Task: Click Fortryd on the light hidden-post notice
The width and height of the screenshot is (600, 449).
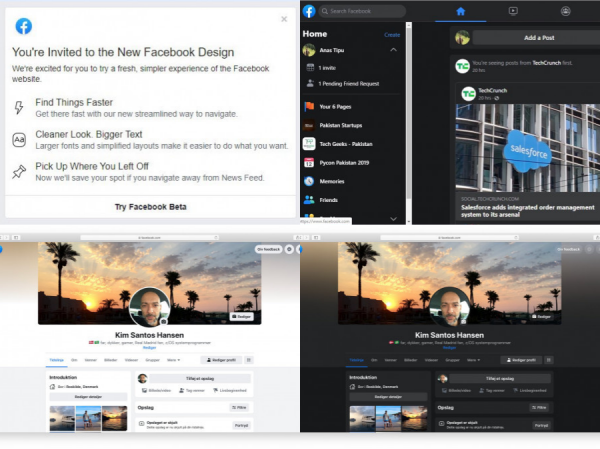Action: click(x=241, y=425)
